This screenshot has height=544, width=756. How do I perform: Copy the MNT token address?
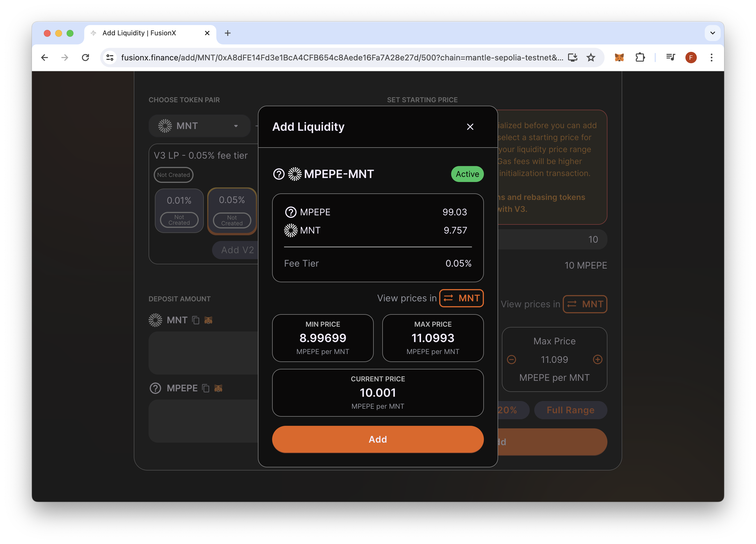(196, 320)
